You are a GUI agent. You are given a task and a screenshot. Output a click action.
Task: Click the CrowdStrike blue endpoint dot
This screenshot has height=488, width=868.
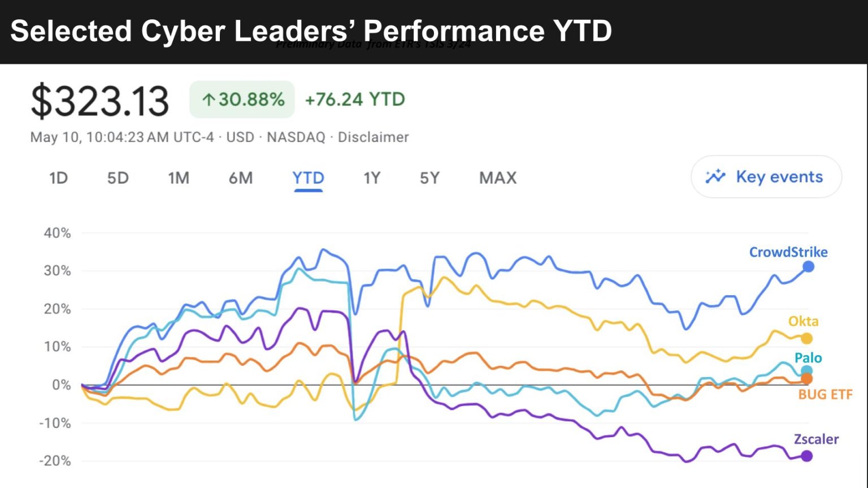808,266
